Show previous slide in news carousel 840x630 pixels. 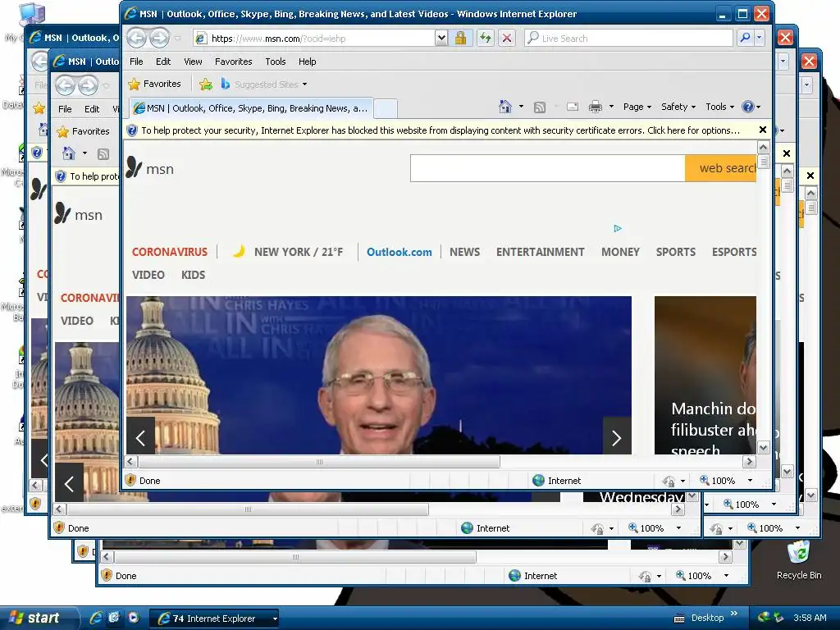click(x=141, y=437)
